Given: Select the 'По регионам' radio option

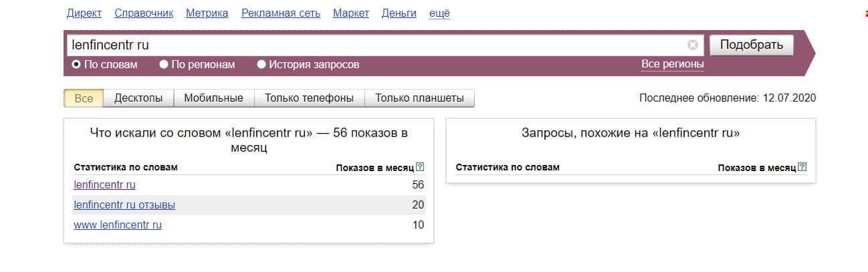Looking at the screenshot, I should (164, 65).
